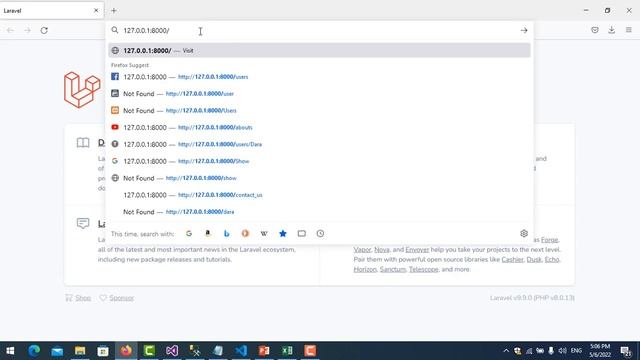
Task: Visit 127.0.0.1:8000/ top suggestion
Action: click(319, 51)
